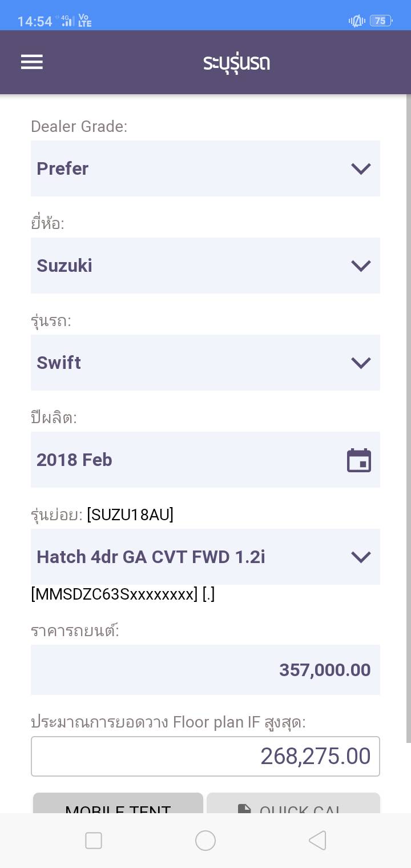411x868 pixels.
Task: Expand the Swift model dropdown
Action: coord(205,363)
